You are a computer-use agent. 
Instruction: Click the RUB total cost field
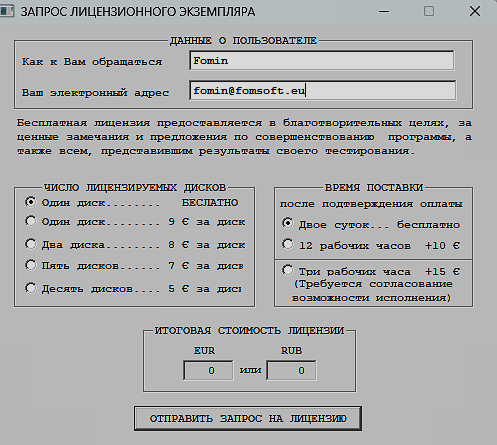coord(291,370)
